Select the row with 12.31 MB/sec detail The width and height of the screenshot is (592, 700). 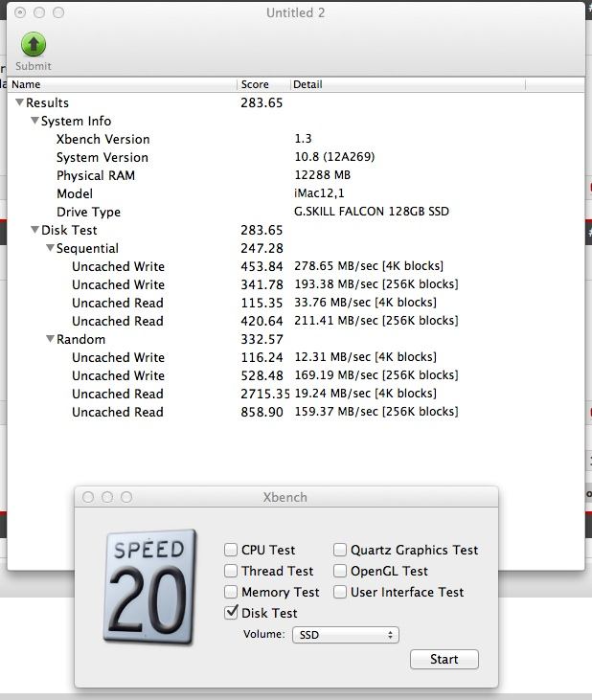(x=296, y=357)
